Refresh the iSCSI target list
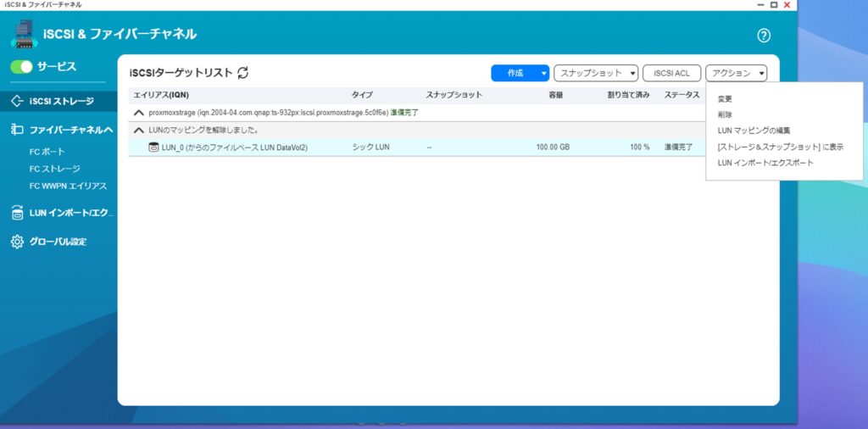 coord(243,74)
